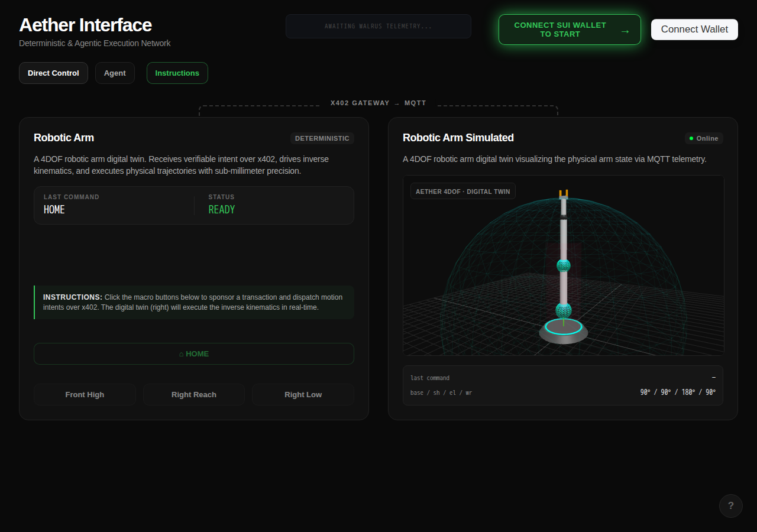The width and height of the screenshot is (757, 532).
Task: Select the lower teal shoulder joint sphere
Action: point(564,310)
